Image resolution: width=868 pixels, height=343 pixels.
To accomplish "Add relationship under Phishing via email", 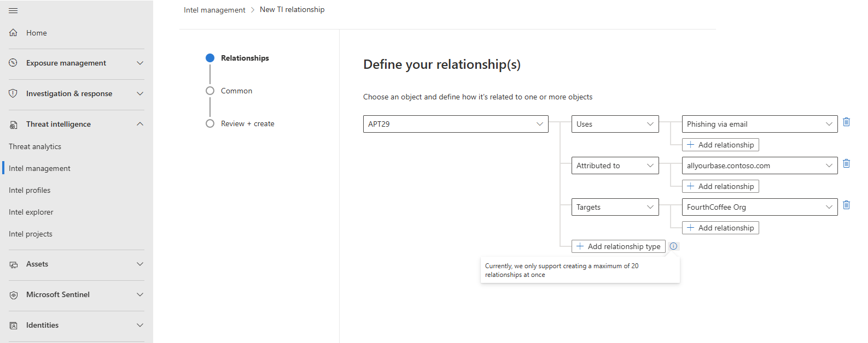I will (720, 145).
